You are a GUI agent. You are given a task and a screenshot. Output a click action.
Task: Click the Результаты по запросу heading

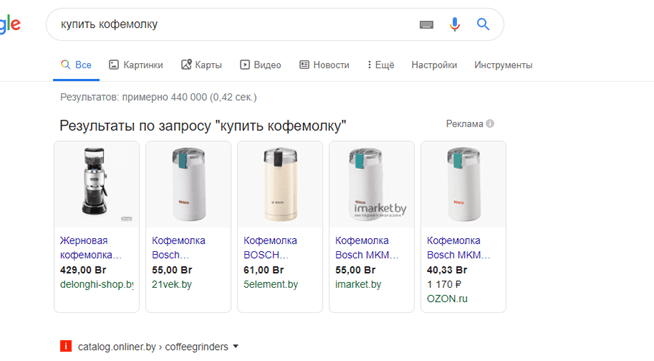(x=203, y=126)
